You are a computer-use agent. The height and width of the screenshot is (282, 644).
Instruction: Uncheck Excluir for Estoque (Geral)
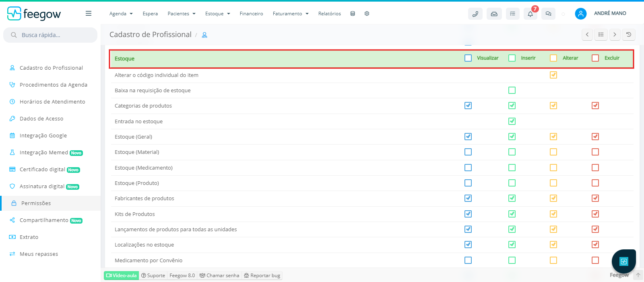click(x=595, y=137)
